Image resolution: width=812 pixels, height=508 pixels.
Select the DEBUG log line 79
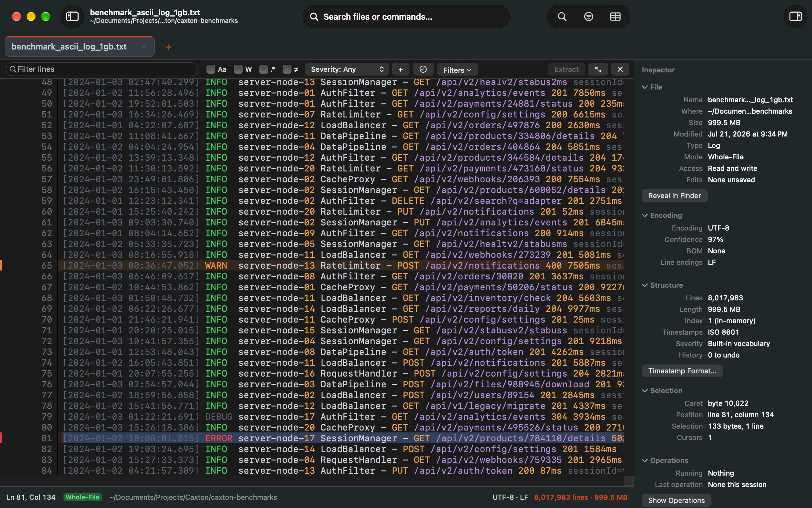(341, 417)
